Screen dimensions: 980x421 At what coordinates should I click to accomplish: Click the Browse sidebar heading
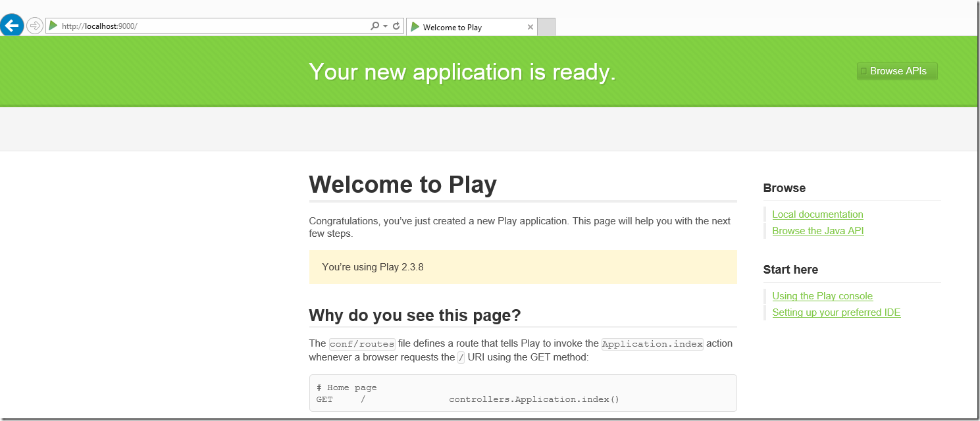point(784,188)
